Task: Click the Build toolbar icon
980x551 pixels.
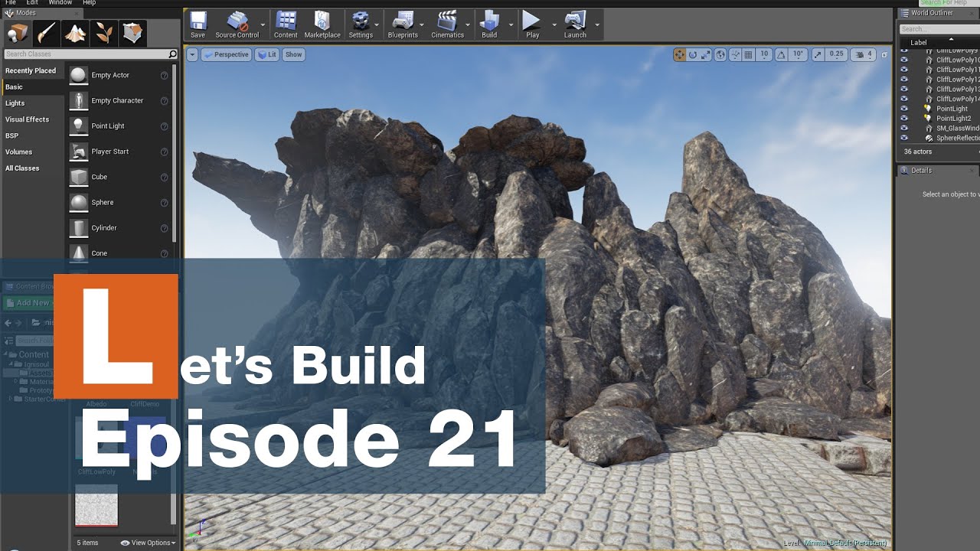Action: [x=489, y=24]
